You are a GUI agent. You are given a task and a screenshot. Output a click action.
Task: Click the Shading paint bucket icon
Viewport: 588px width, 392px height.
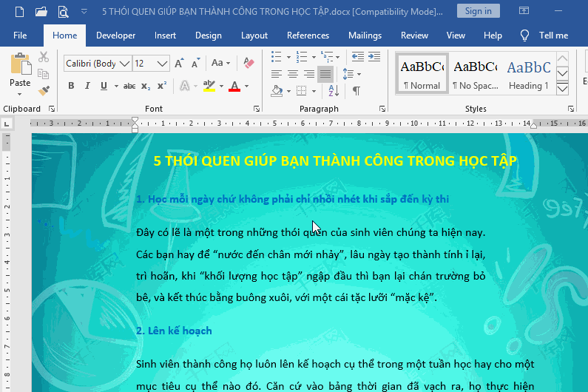[277, 91]
